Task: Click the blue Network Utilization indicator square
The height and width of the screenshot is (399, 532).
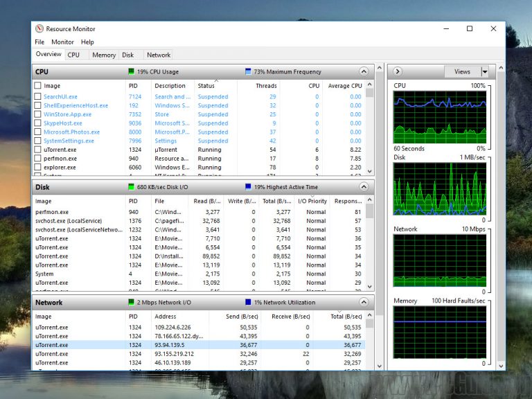Action: pos(248,302)
